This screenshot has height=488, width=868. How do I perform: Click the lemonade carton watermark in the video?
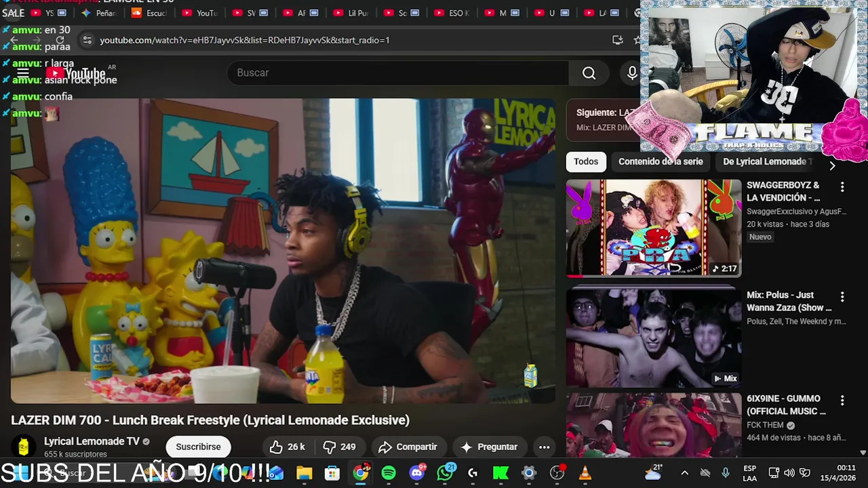(530, 375)
